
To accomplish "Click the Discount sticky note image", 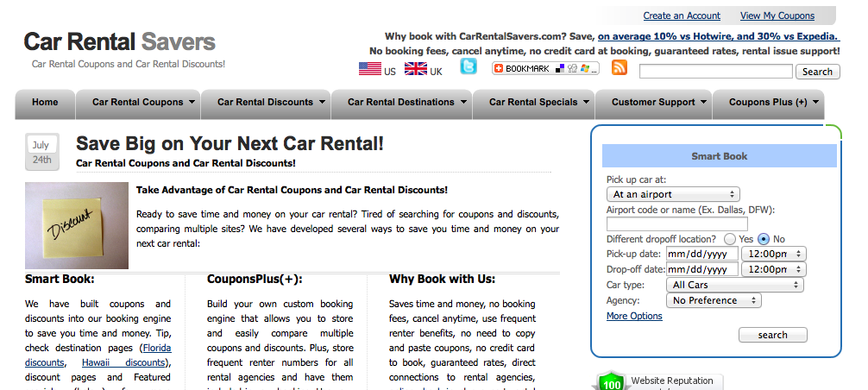I will pos(77,226).
